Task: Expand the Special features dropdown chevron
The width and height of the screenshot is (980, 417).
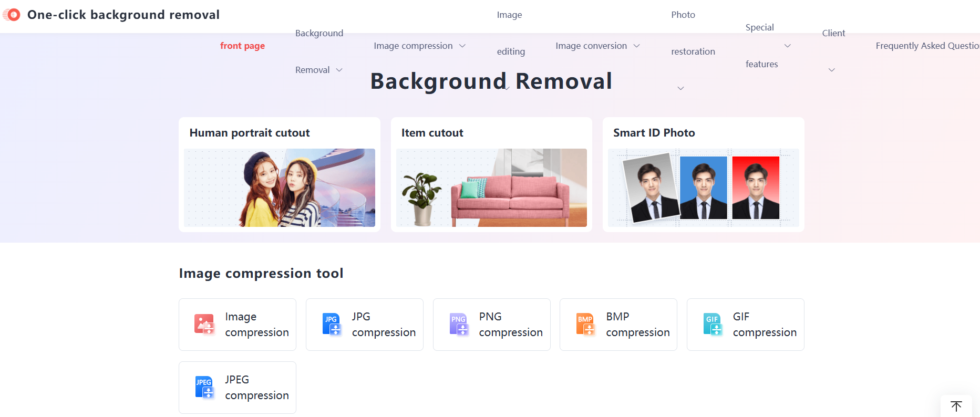Action: click(x=788, y=46)
